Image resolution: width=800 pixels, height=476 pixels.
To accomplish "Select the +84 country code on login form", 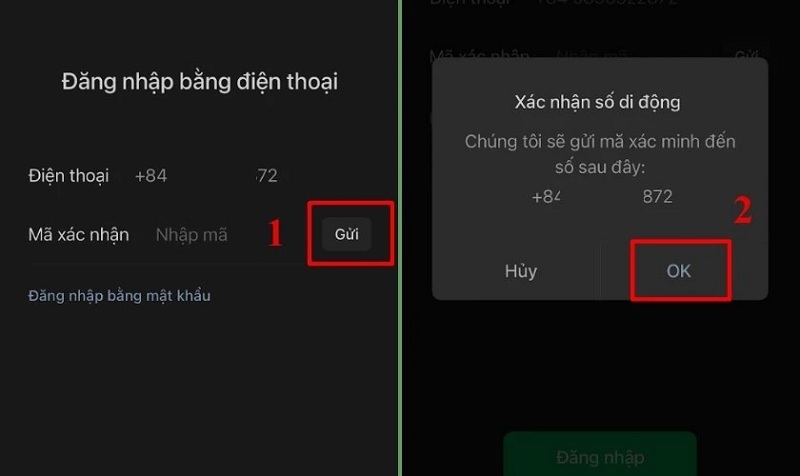I will [x=151, y=176].
